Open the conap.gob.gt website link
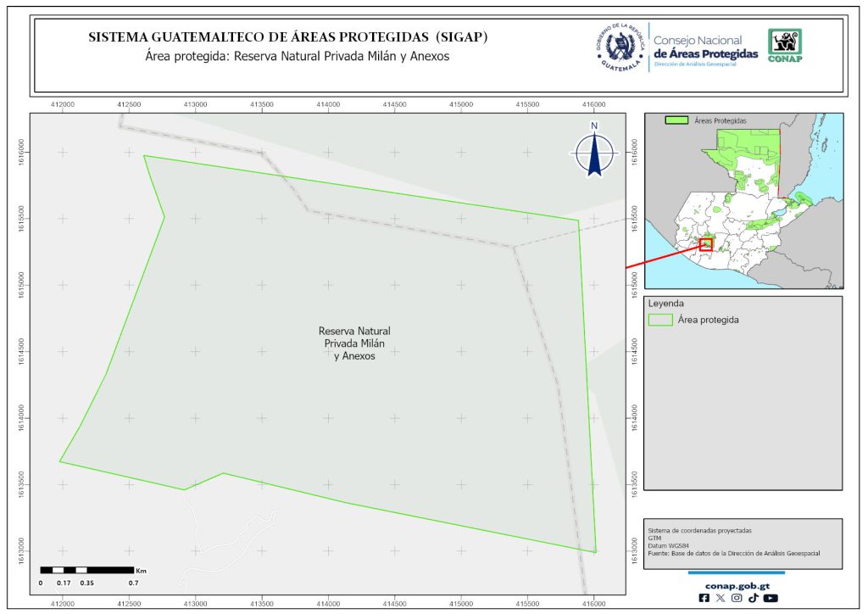 point(737,584)
